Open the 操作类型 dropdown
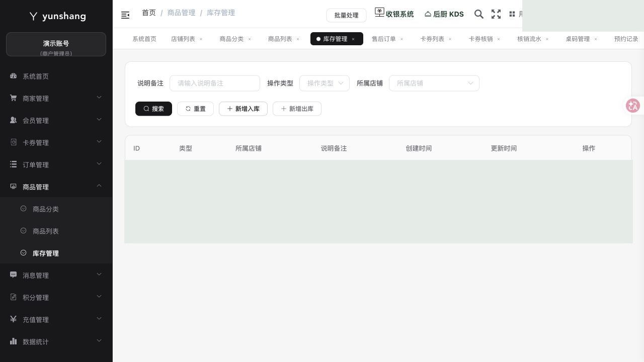Image resolution: width=644 pixels, height=362 pixels. tap(325, 83)
